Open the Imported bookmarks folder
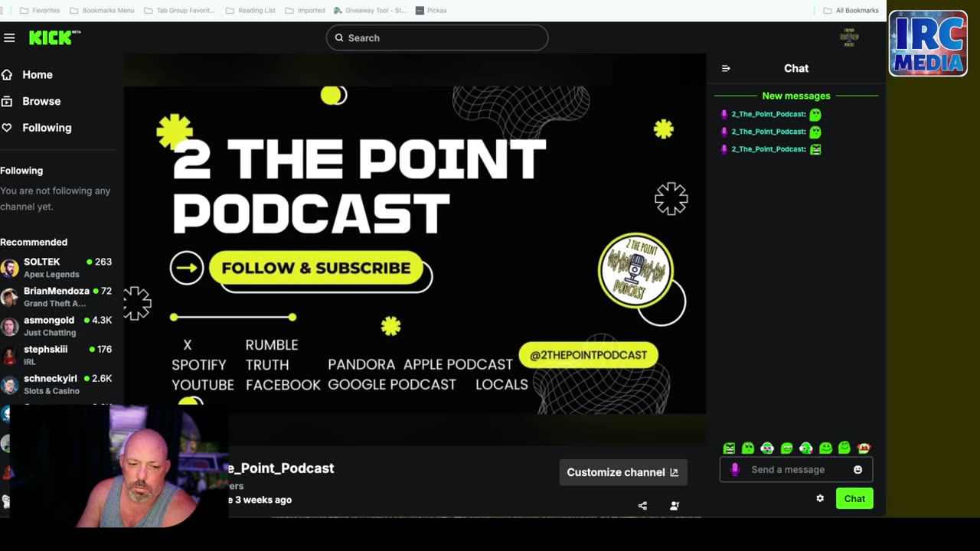The height and width of the screenshot is (551, 980). [x=305, y=11]
